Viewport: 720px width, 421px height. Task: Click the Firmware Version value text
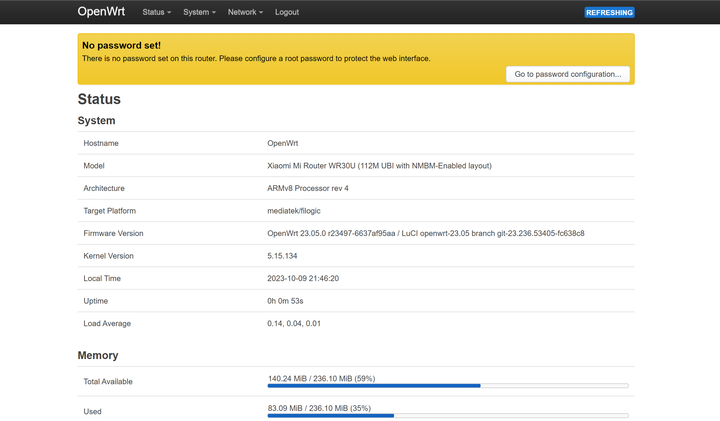pyautogui.click(x=425, y=233)
